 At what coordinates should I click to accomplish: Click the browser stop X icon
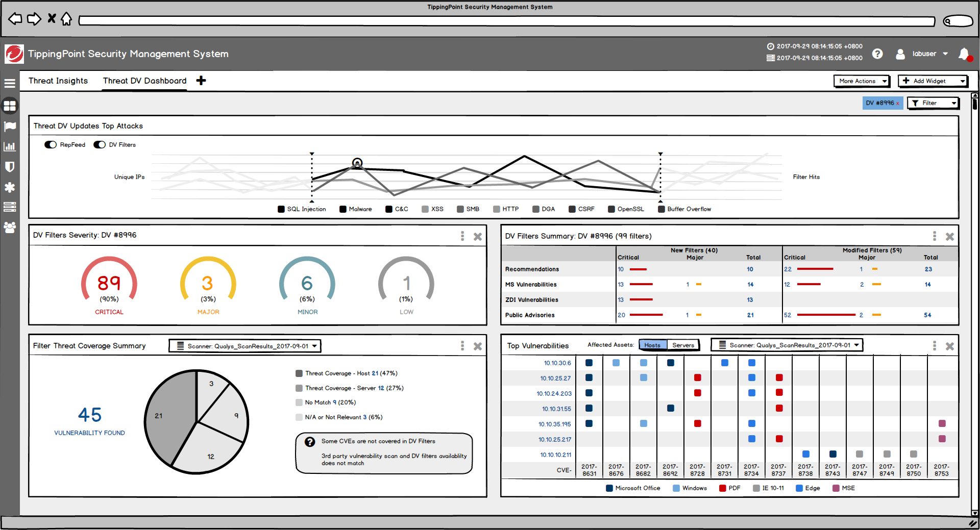(x=52, y=19)
